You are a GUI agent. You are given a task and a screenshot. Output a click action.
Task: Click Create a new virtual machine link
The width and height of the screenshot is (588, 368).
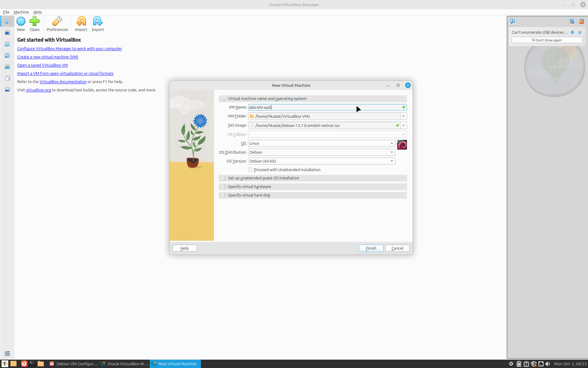click(x=47, y=57)
